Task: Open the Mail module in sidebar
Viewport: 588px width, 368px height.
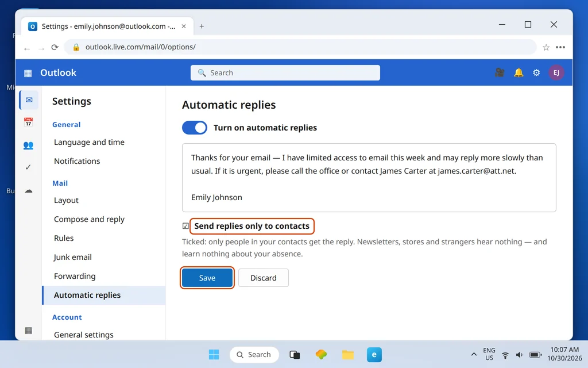Action: 29,100
